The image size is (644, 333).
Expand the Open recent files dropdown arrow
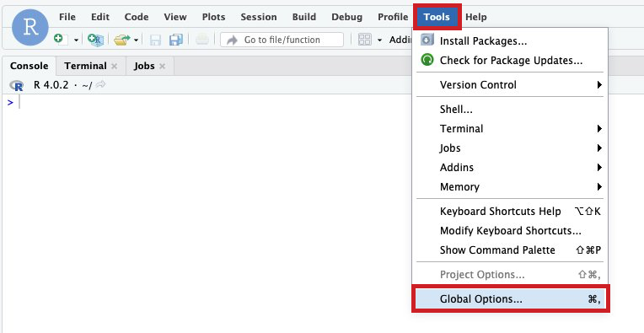pos(136,40)
